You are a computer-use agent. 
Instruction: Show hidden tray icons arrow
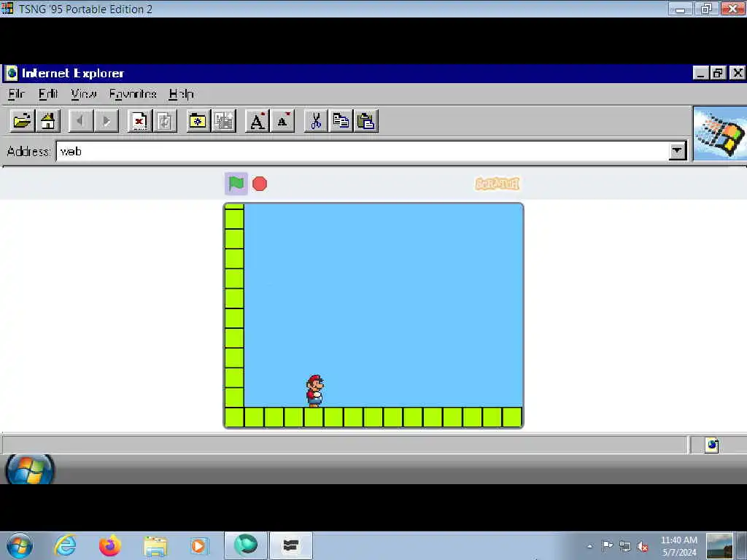click(589, 546)
